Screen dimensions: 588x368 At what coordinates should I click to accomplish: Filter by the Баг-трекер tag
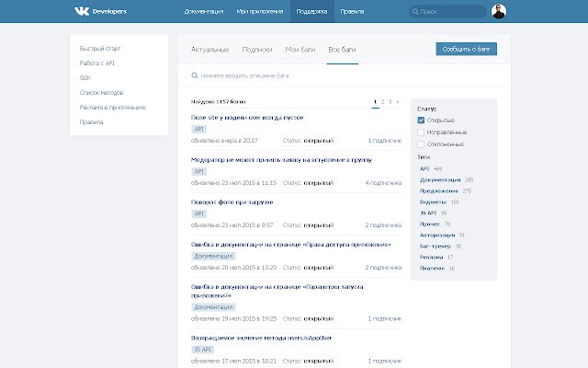435,247
